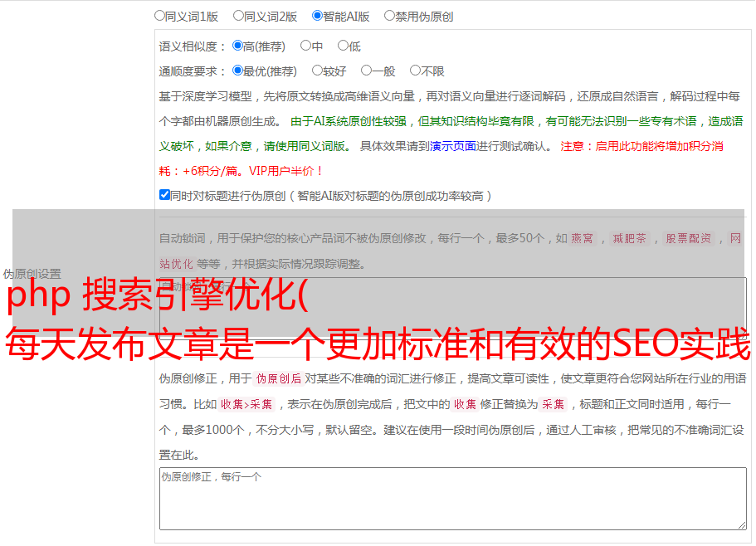Screen dimensions: 756x546
Task: Select the 同义词1版 radio option
Action: coord(159,16)
